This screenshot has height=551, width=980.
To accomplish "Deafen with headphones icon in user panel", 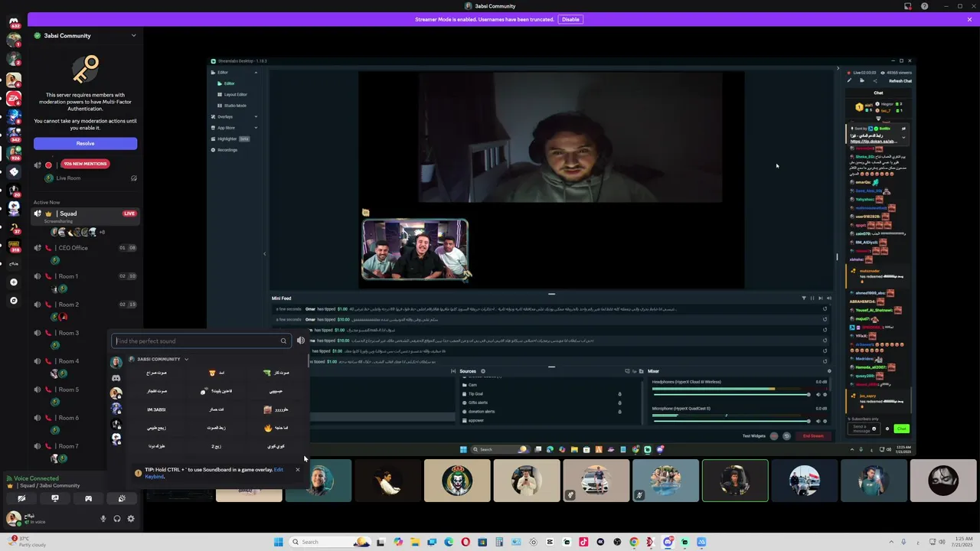I will click(117, 519).
